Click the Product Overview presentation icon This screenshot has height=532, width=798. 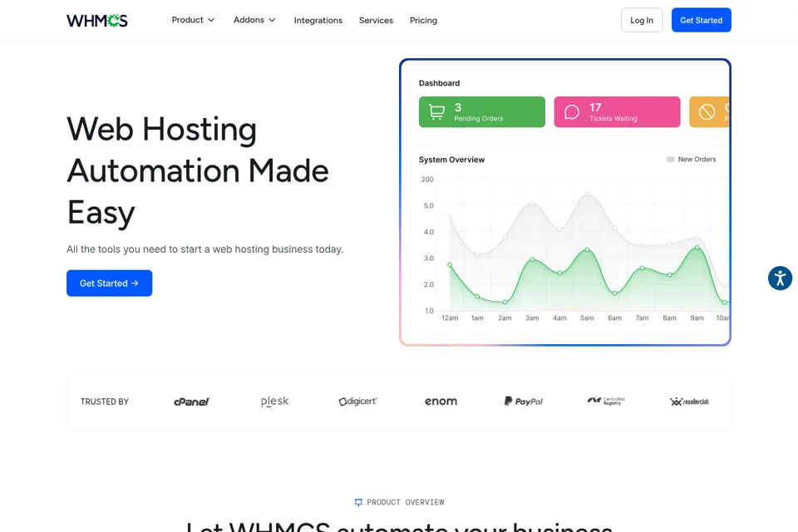(358, 502)
